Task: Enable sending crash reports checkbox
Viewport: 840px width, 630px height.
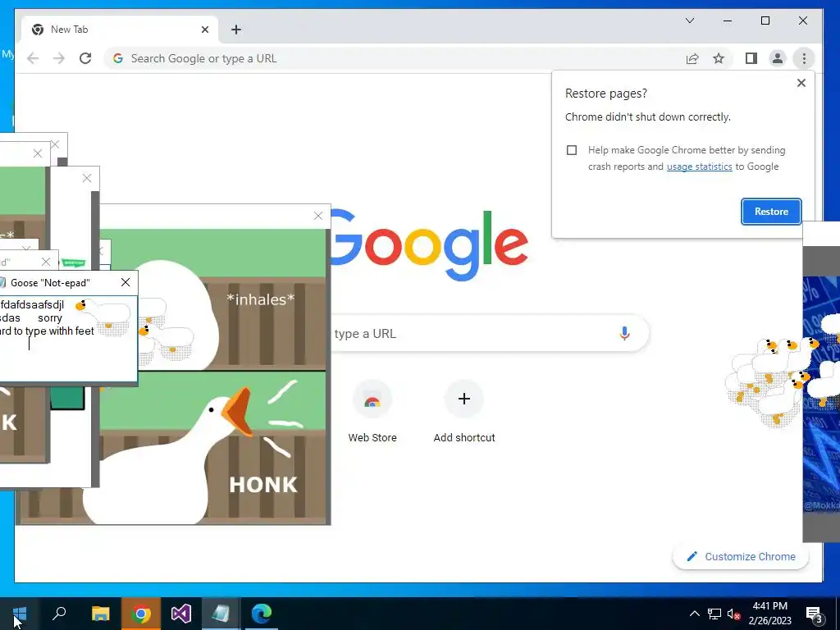Action: coord(572,150)
